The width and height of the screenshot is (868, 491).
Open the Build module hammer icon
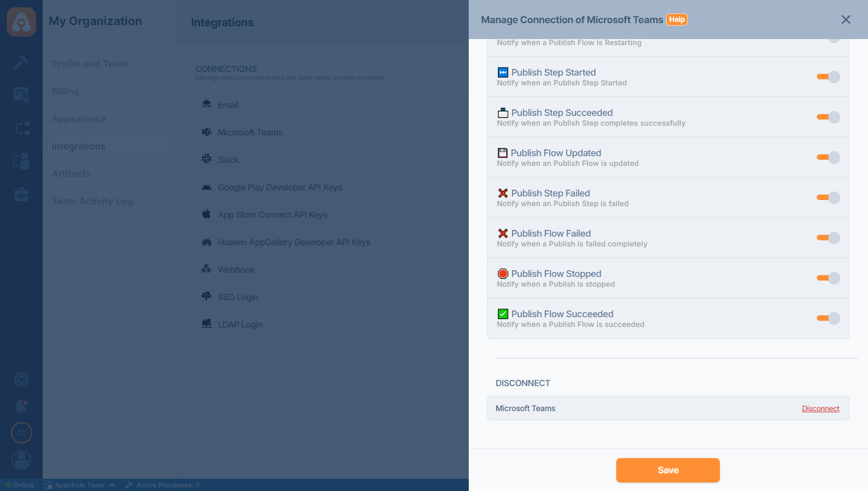21,62
